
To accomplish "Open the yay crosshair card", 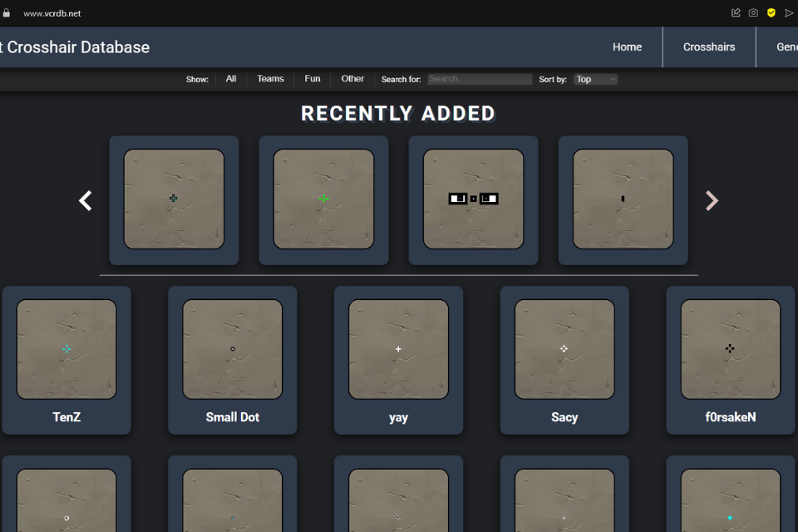I will (398, 359).
